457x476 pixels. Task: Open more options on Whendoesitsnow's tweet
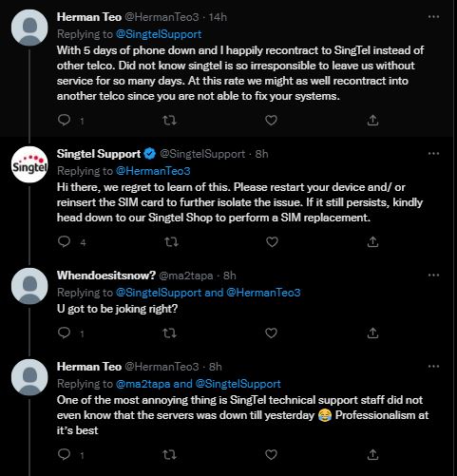pyautogui.click(x=433, y=276)
